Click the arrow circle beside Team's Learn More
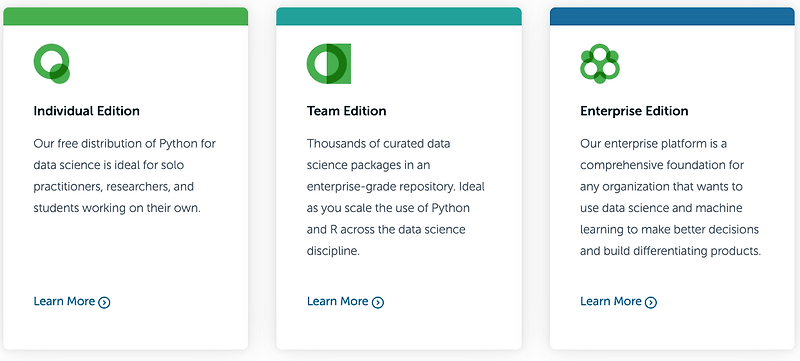Screen dimensions: 800x361 (378, 302)
